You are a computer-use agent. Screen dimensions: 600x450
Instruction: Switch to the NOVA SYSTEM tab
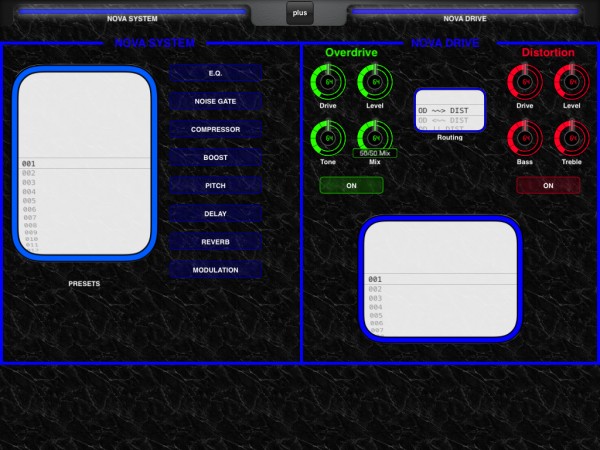pos(132,14)
